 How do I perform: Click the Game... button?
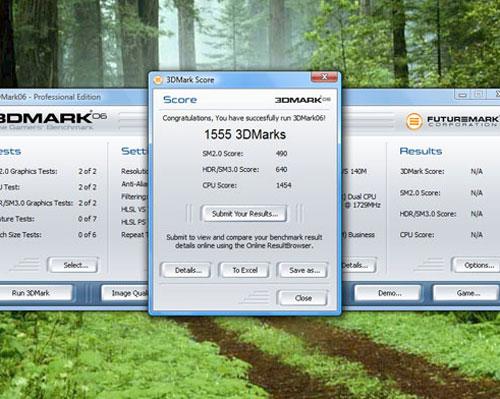pos(466,293)
